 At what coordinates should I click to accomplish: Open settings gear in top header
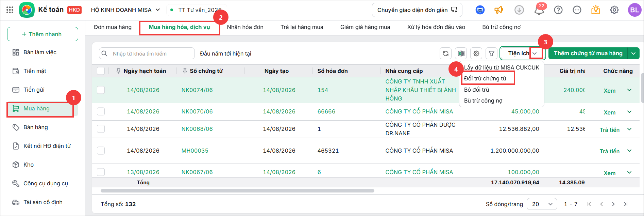click(614, 10)
